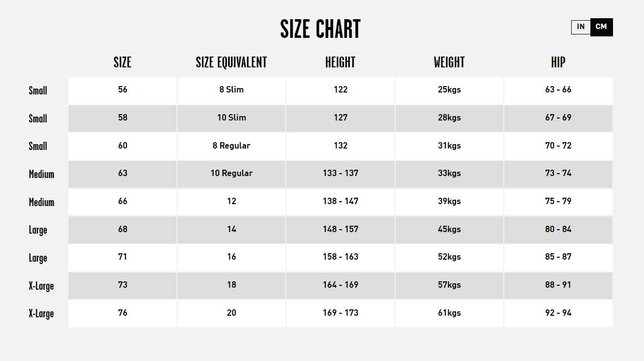The height and width of the screenshot is (361, 644).
Task: Select the 10 Slim size equivalent cell
Action: (x=231, y=119)
